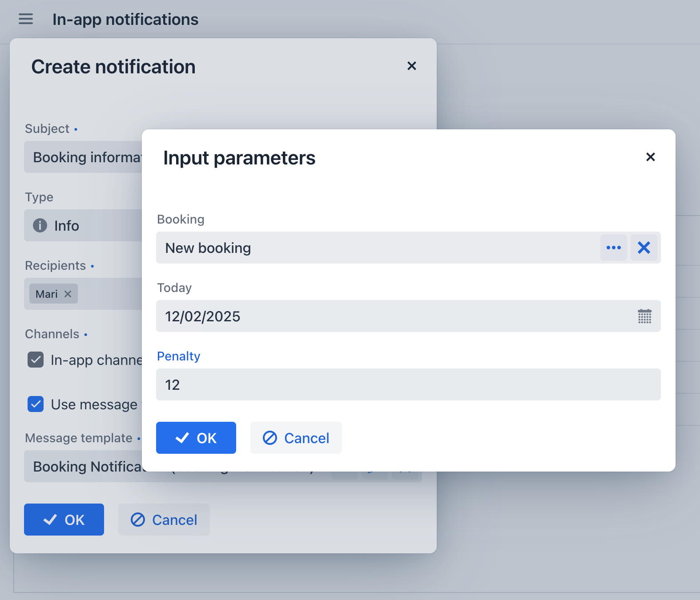The height and width of the screenshot is (600, 700).
Task: Focus the Today date field
Action: [x=408, y=316]
